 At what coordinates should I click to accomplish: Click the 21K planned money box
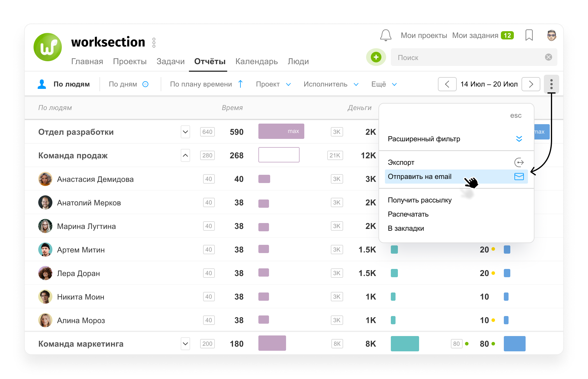coord(335,155)
